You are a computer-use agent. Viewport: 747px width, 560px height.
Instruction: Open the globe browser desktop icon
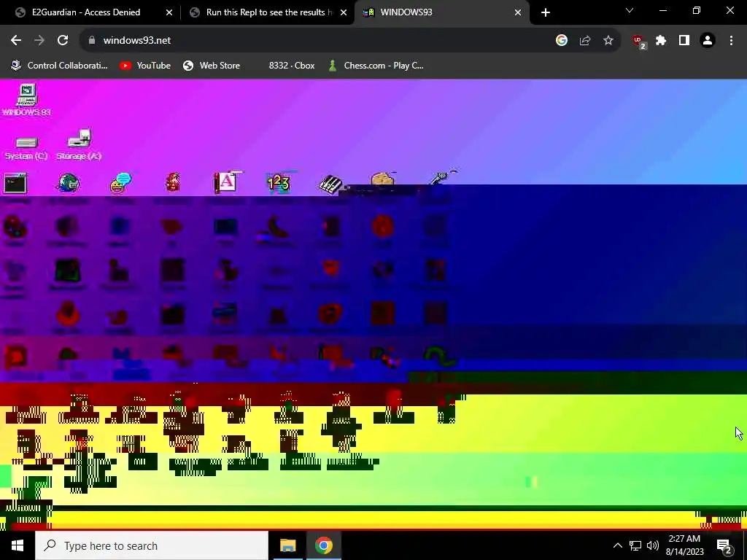coord(69,183)
